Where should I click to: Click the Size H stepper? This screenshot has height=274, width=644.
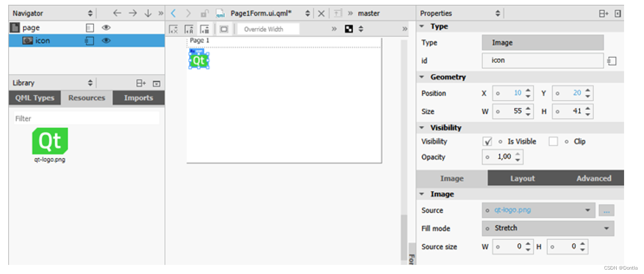pyautogui.click(x=588, y=111)
